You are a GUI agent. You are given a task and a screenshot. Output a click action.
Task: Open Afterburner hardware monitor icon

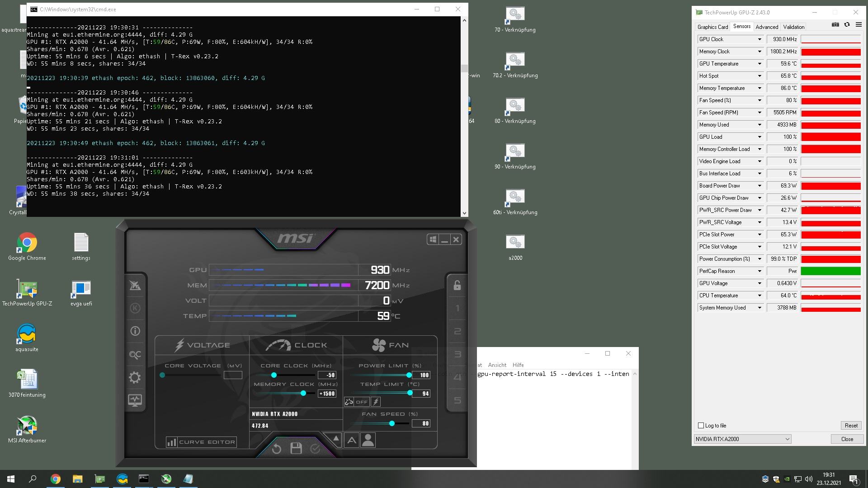point(135,400)
